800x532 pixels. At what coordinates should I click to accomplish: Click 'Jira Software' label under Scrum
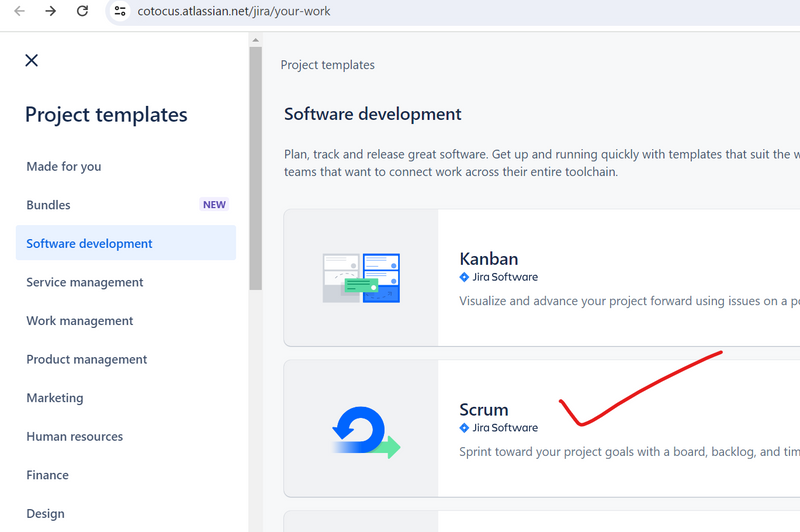point(505,428)
